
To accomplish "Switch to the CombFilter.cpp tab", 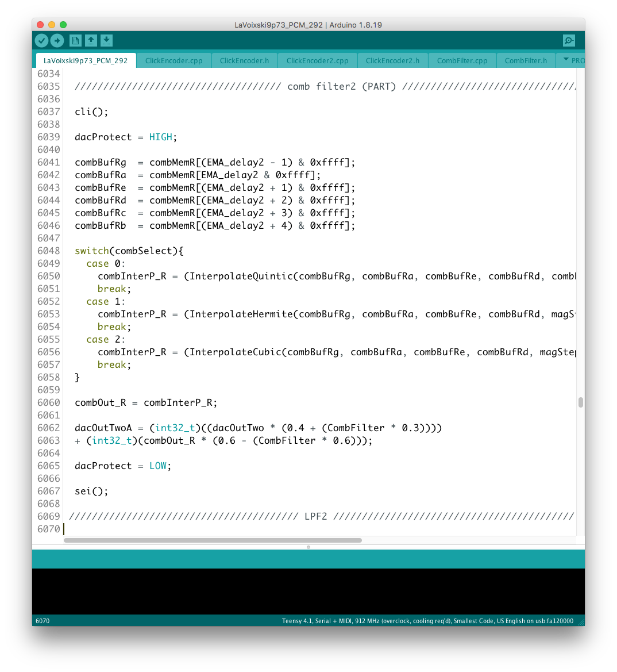I will [462, 60].
